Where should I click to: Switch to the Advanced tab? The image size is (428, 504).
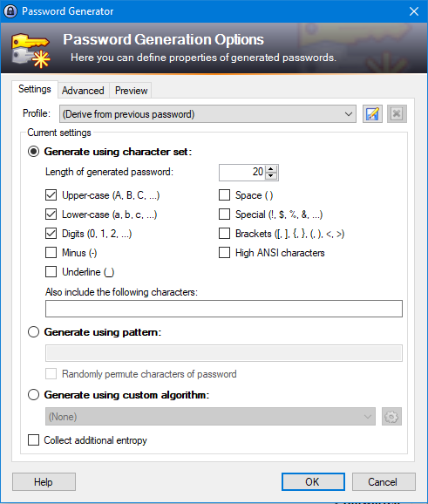pos(83,91)
